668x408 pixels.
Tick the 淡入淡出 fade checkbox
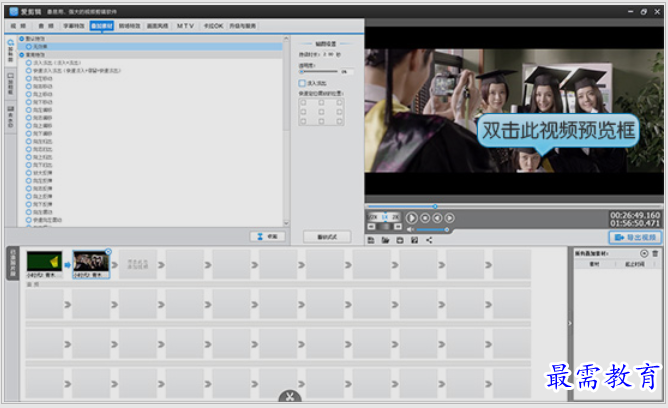point(302,83)
